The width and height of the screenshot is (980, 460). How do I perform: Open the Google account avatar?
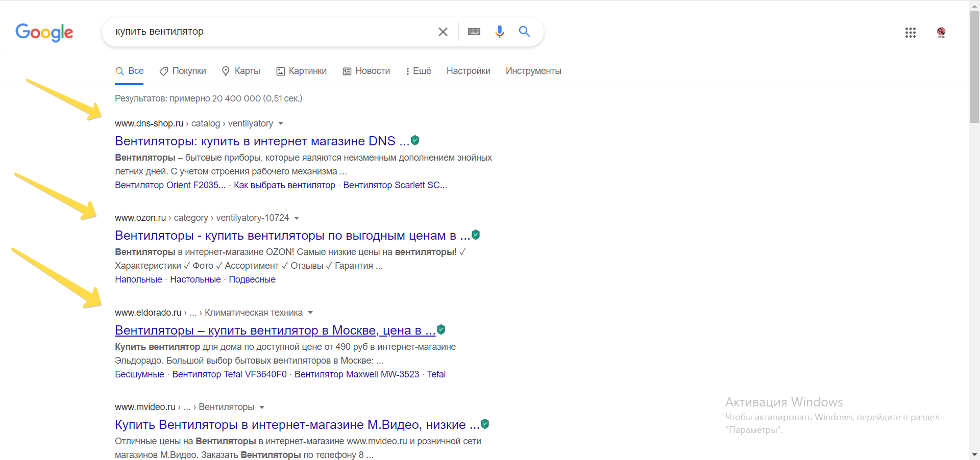click(x=941, y=33)
